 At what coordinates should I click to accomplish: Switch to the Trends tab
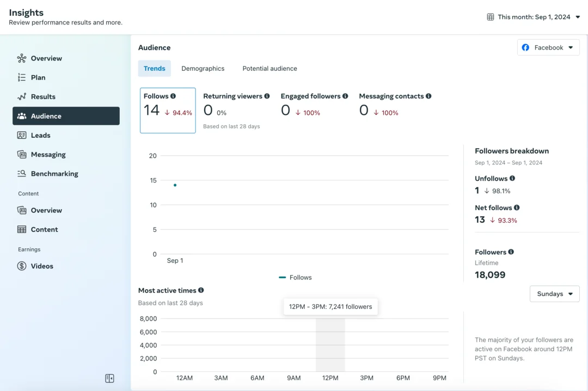coord(155,68)
